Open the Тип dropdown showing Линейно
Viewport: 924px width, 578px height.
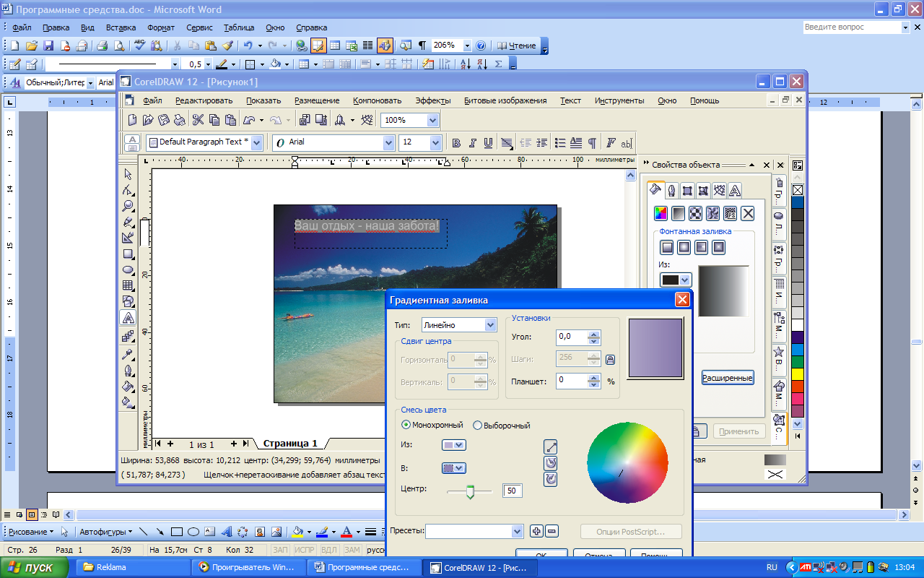(x=491, y=325)
